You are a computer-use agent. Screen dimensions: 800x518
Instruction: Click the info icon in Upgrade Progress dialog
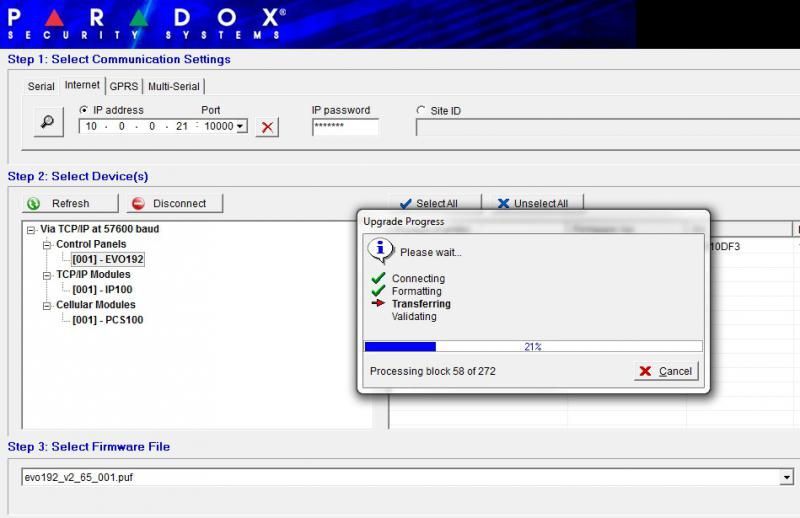click(380, 250)
